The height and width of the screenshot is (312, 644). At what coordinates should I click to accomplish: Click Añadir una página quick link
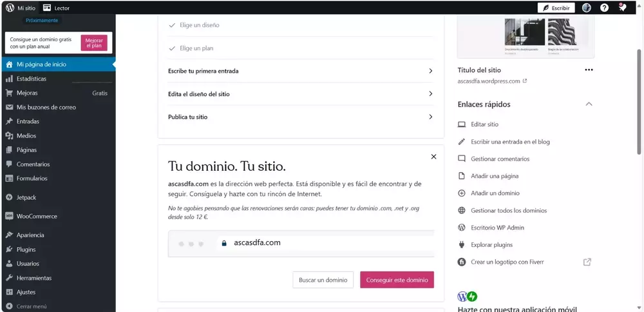point(495,176)
